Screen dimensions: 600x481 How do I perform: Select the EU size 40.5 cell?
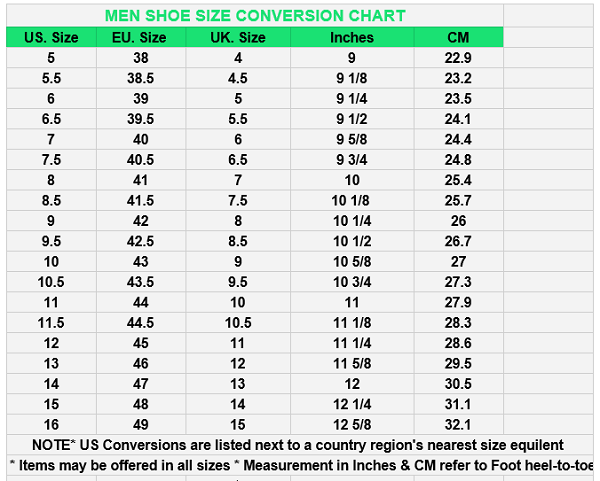point(140,160)
